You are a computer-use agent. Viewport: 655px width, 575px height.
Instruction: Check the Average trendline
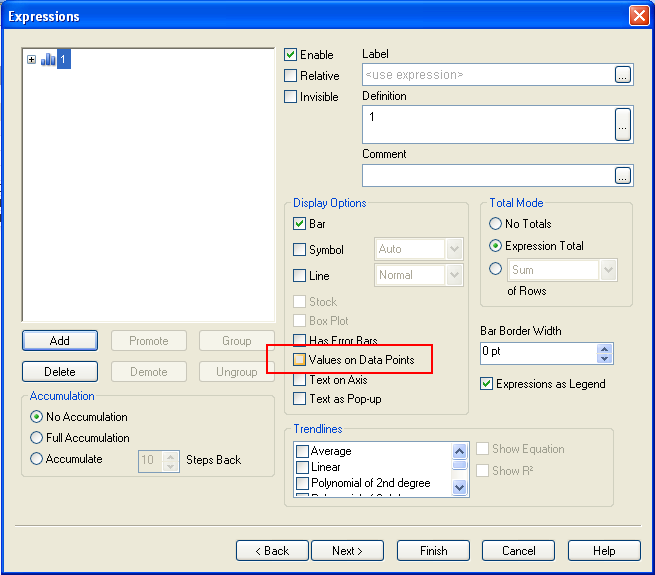pyautogui.click(x=302, y=451)
